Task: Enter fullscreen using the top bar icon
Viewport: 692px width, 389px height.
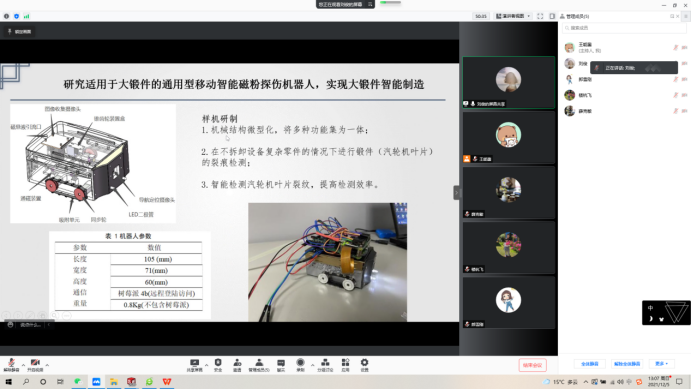Action: pyautogui.click(x=540, y=16)
